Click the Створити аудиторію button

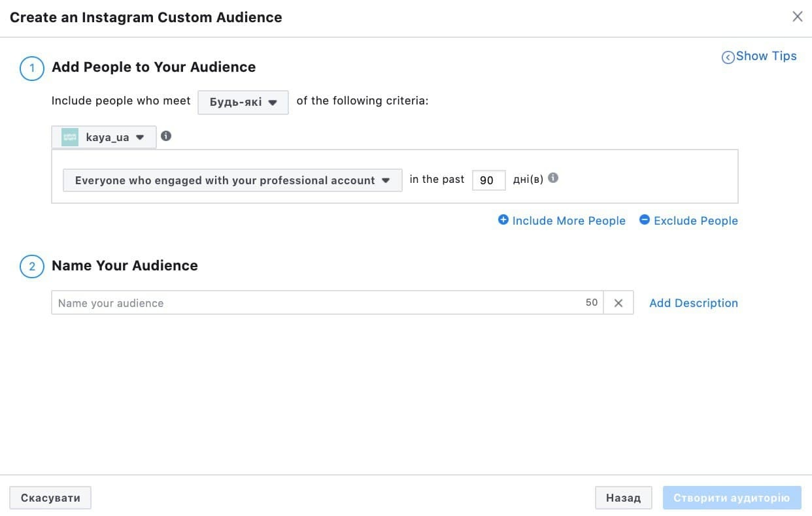(732, 498)
